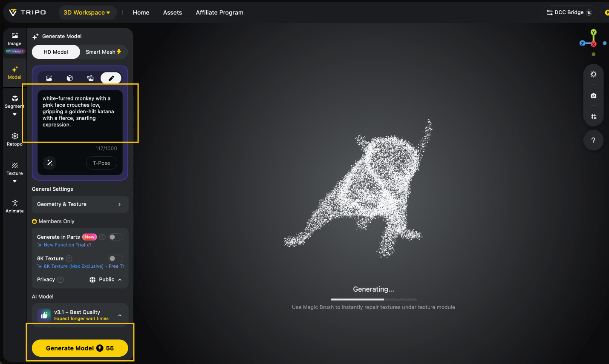Open the help question mark button
The height and width of the screenshot is (364, 609).
(593, 140)
